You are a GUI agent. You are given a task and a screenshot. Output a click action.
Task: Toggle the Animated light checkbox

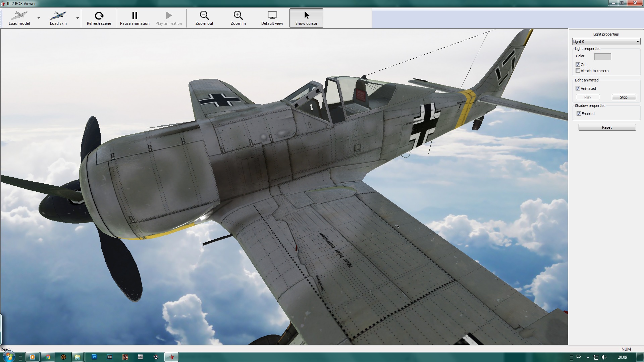coord(578,88)
